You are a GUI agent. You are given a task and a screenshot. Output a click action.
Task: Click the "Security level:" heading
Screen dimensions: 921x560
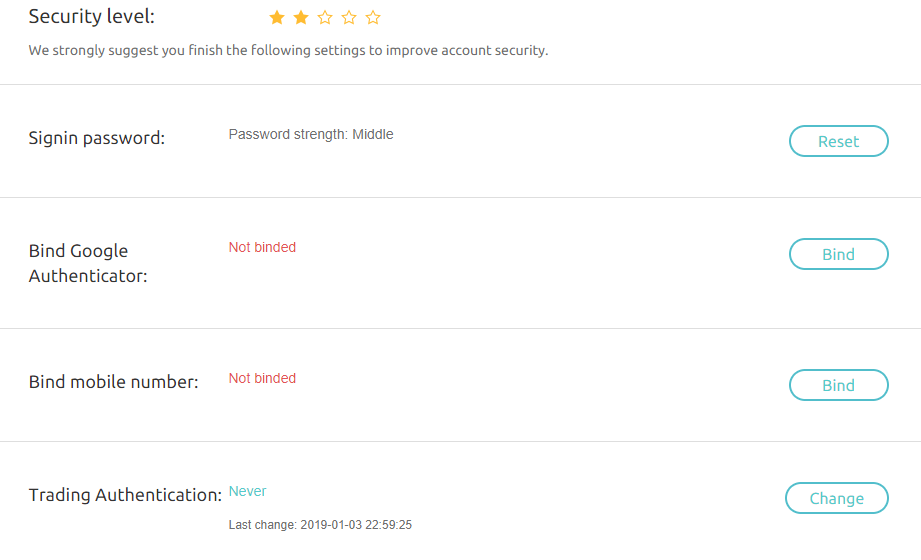(92, 17)
